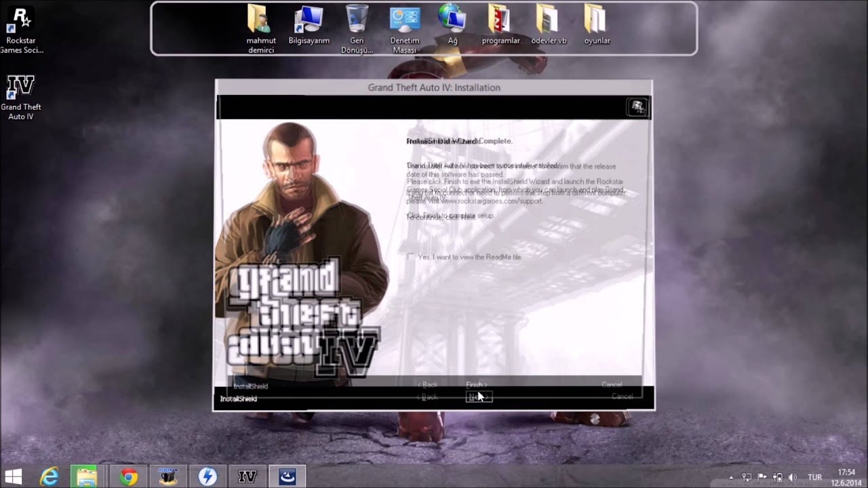Screen dimensions: 868x488
Task: Open the volume speaker tray icon
Action: click(793, 477)
